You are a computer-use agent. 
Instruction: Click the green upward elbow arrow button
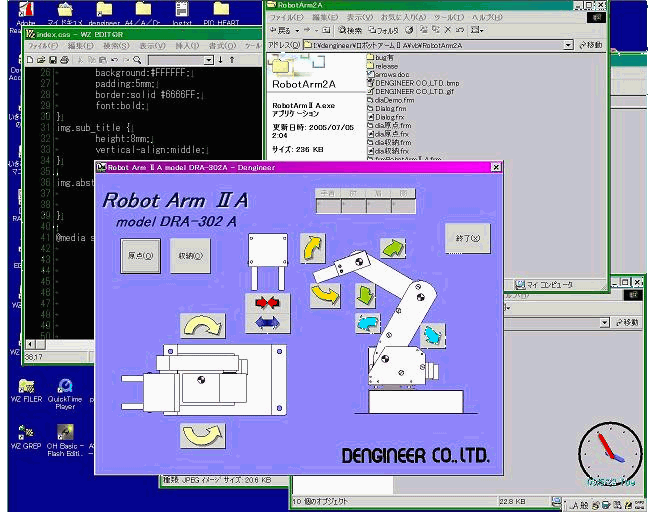[393, 248]
